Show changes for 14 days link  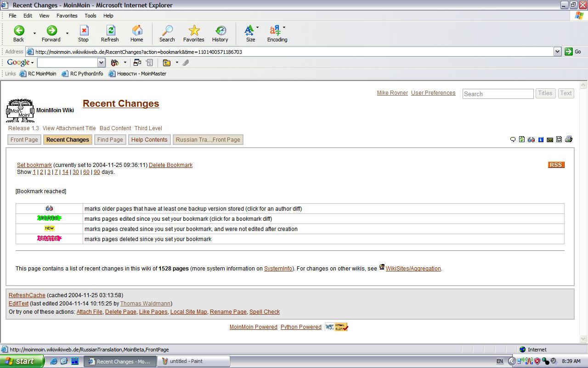65,172
